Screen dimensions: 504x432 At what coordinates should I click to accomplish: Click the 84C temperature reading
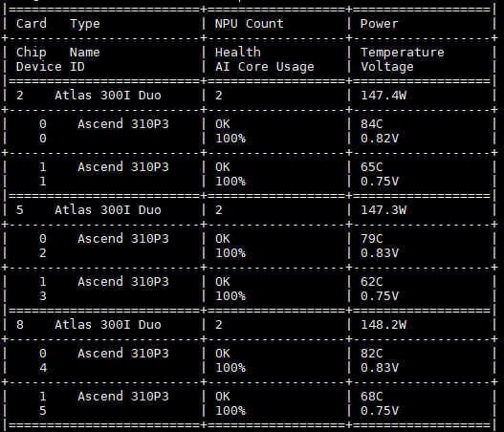(372, 124)
